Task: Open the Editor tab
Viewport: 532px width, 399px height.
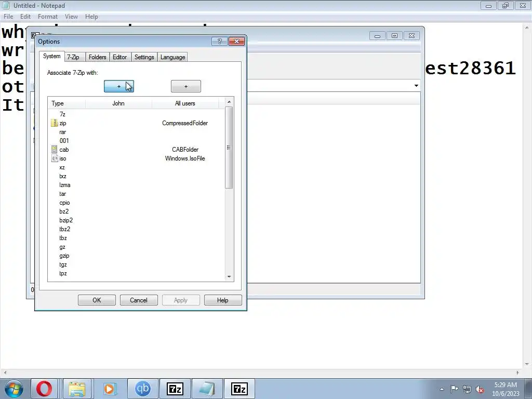Action: pyautogui.click(x=120, y=57)
